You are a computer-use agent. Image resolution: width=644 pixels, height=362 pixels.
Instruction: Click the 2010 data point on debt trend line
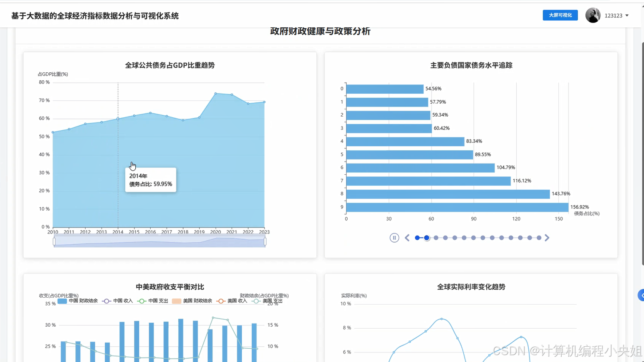pyautogui.click(x=53, y=132)
